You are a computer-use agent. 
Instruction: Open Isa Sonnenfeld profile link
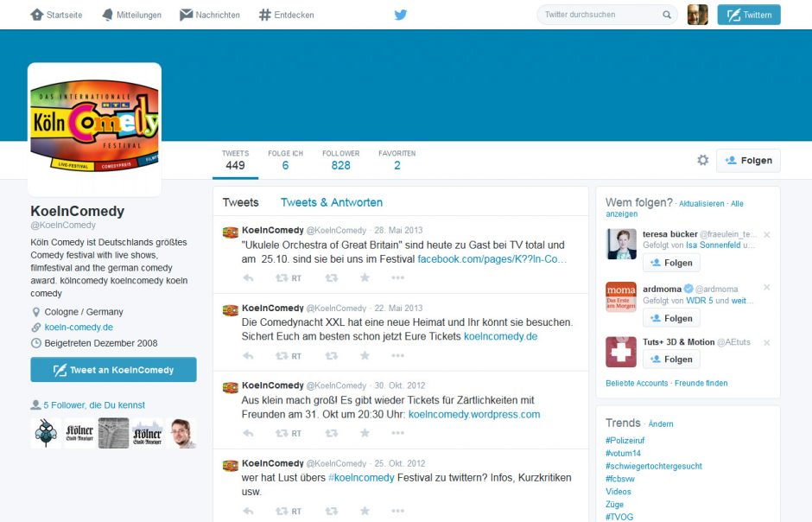click(713, 245)
